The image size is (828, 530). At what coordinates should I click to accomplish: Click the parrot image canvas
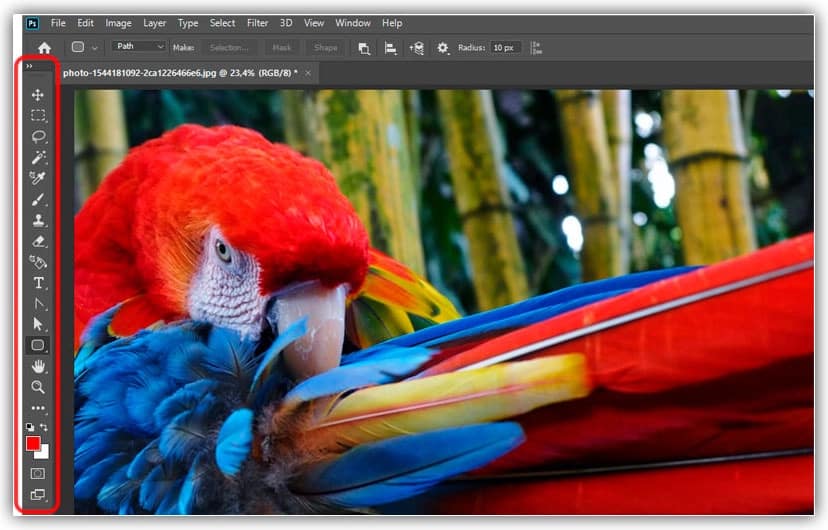pos(444,301)
